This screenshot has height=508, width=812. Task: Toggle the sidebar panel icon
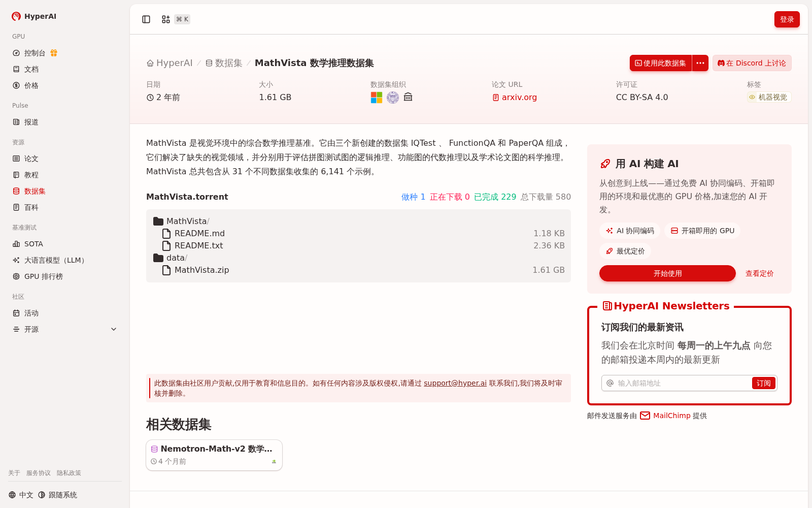click(x=146, y=19)
